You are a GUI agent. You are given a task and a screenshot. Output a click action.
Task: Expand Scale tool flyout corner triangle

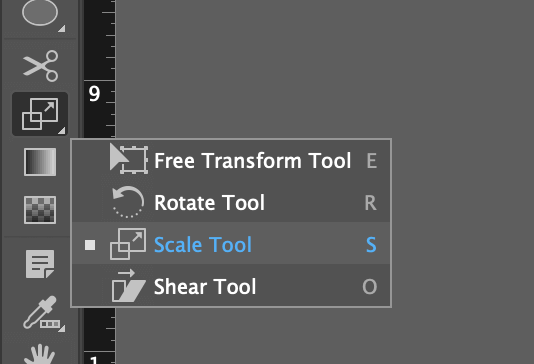pyautogui.click(x=62, y=131)
